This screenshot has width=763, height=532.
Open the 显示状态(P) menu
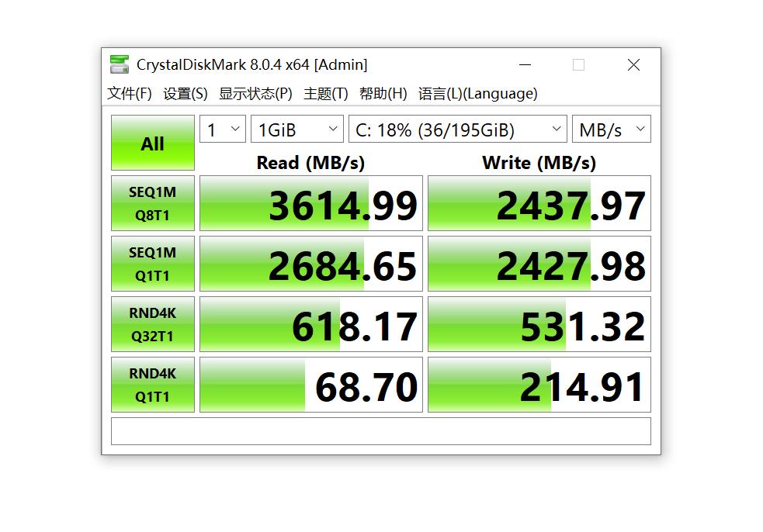[x=255, y=94]
